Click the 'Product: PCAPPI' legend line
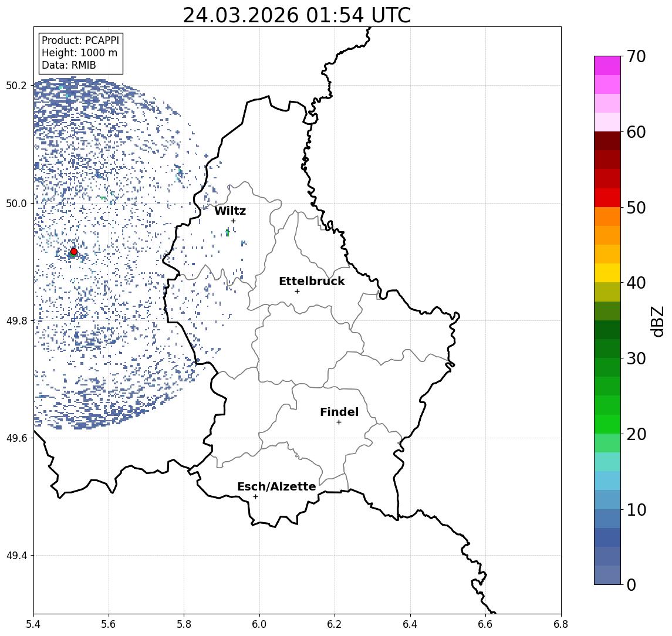Screen dimensions: 672x636 [80, 40]
